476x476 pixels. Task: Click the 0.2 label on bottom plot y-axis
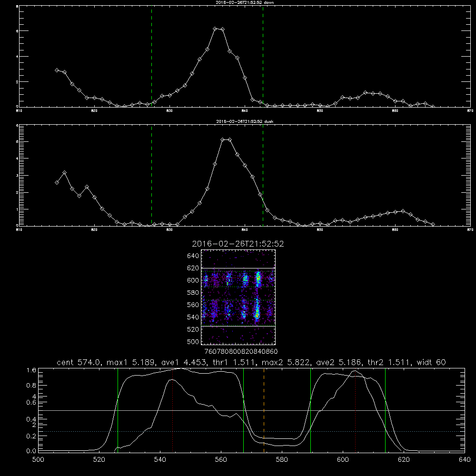click(x=31, y=436)
